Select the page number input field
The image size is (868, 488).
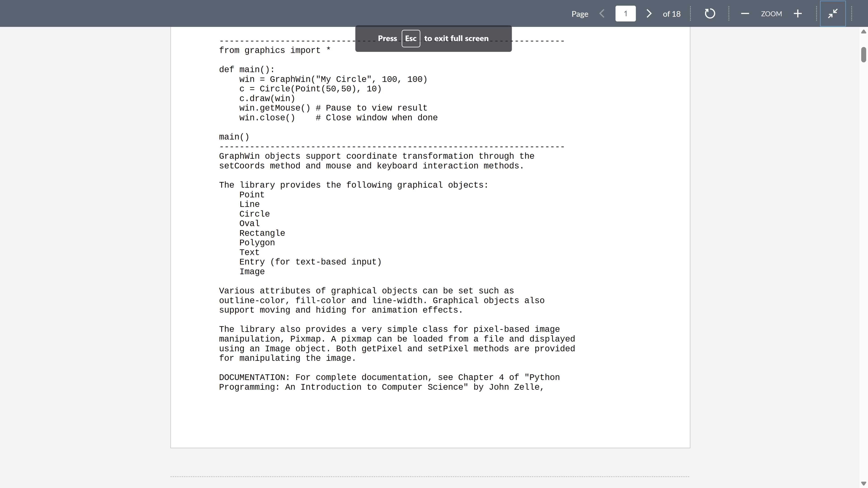(x=625, y=14)
